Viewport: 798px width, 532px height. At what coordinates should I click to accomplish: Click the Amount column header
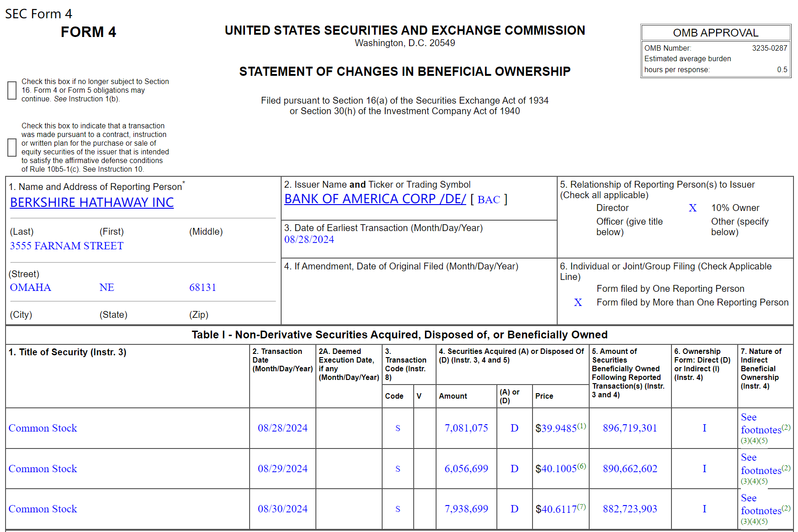(453, 396)
